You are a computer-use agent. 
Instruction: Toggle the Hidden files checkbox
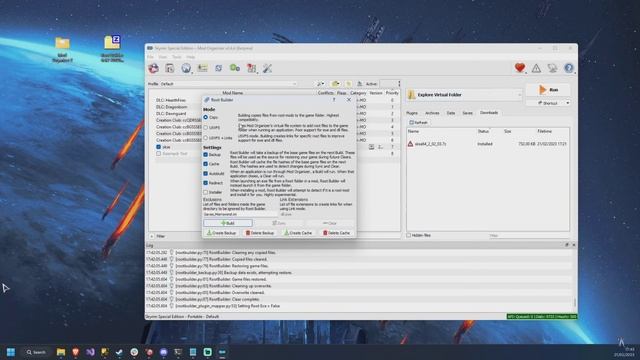coord(409,235)
